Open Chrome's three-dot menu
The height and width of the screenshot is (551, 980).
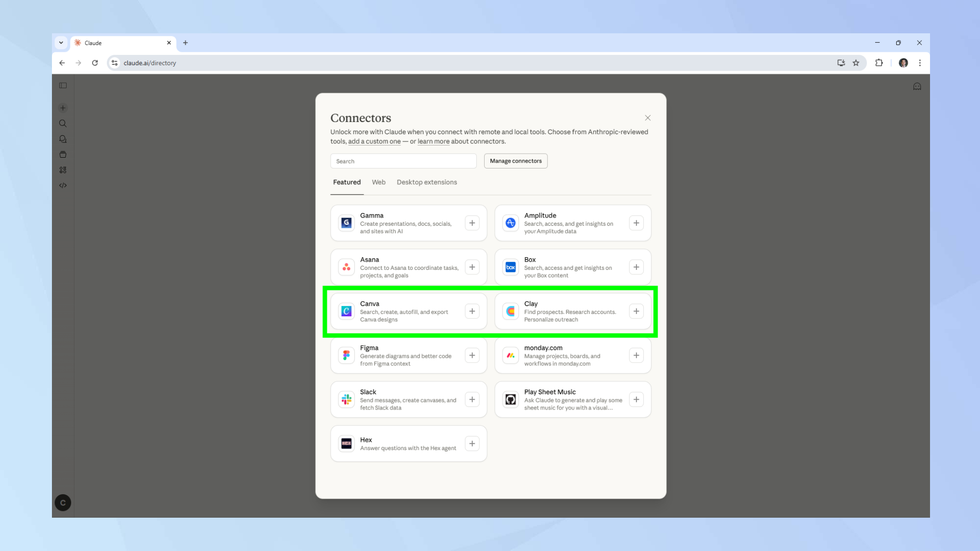tap(919, 63)
